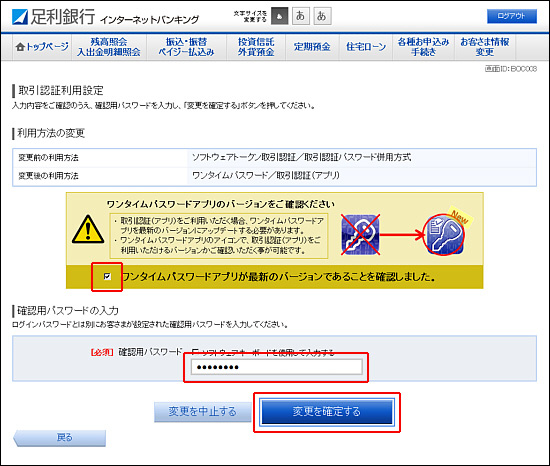This screenshot has height=466, width=550.
Task: Focus the 確認用パスワード input field
Action: tap(276, 367)
